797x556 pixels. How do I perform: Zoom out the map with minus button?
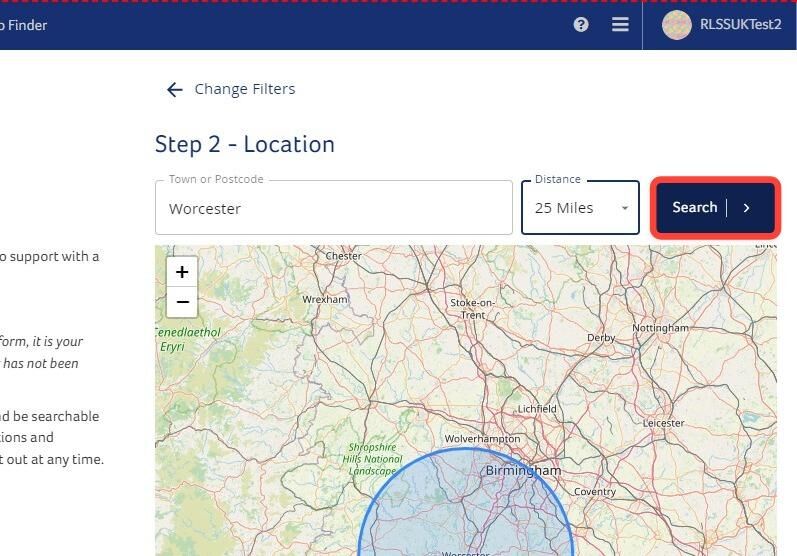pos(182,302)
